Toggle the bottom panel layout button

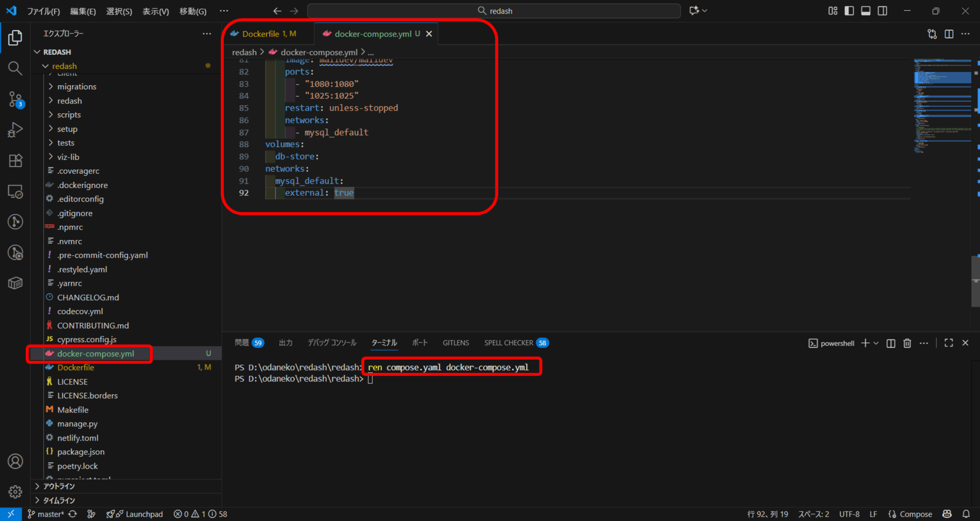pos(866,11)
